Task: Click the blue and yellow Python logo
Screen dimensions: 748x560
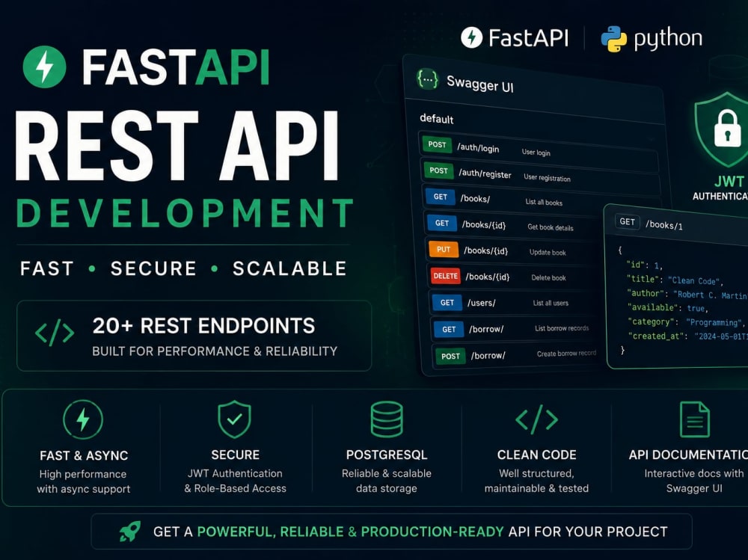Action: [x=613, y=39]
